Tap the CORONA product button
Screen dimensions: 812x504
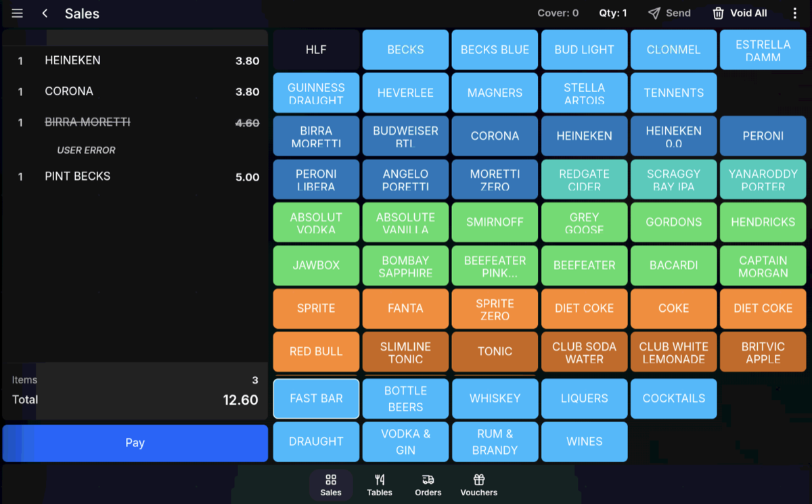[x=495, y=136]
